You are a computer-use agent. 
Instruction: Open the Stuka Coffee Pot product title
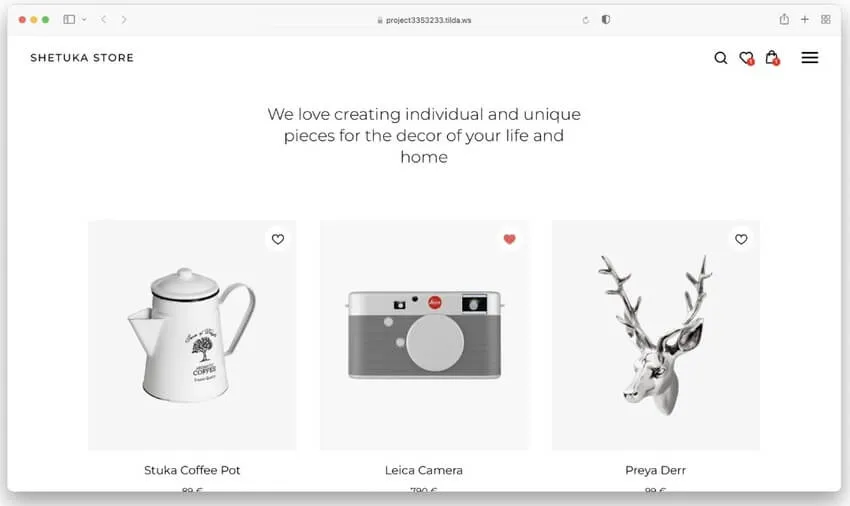point(192,470)
